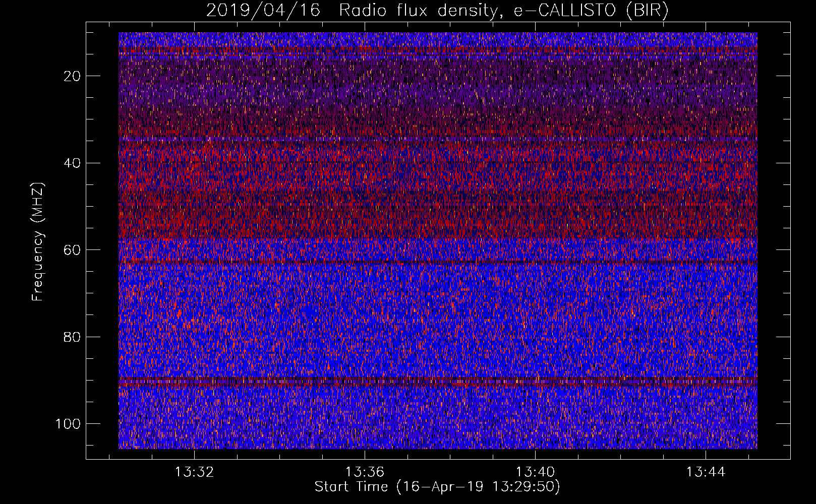
Task: Click the 40 frequency tick label
Action: 72,163
